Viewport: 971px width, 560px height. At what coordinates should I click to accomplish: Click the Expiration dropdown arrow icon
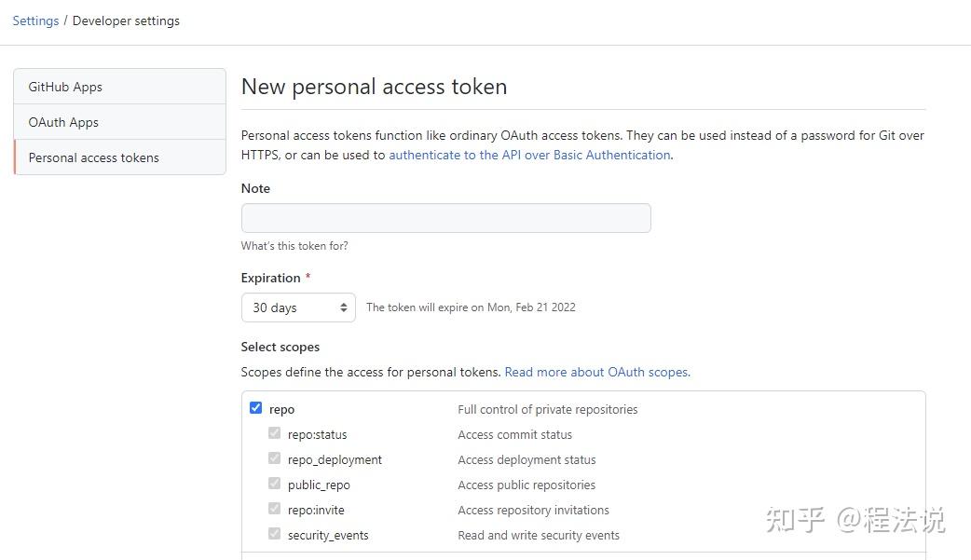pyautogui.click(x=344, y=307)
